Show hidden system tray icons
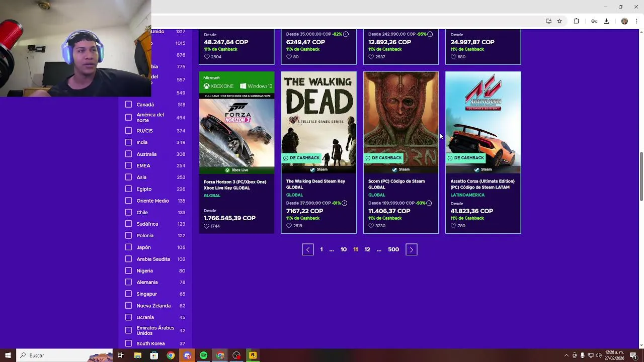 566,355
